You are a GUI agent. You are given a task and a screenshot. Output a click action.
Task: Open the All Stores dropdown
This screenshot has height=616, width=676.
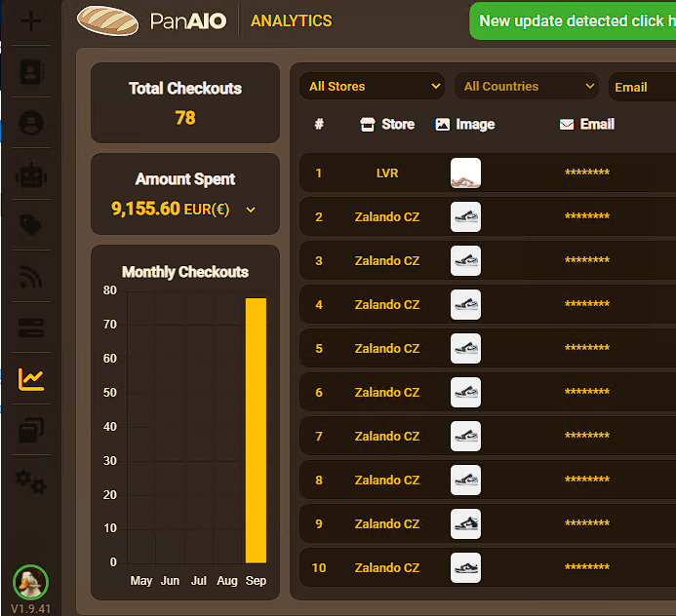coord(372,86)
